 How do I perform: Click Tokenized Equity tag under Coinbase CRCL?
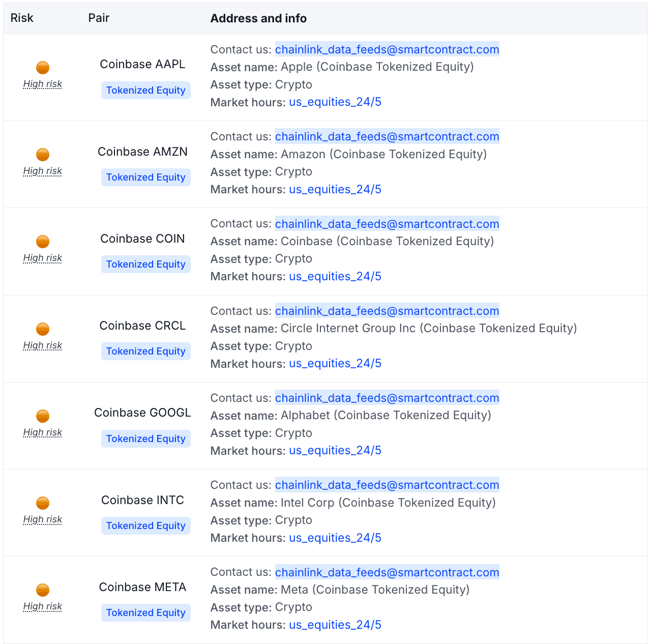[146, 351]
